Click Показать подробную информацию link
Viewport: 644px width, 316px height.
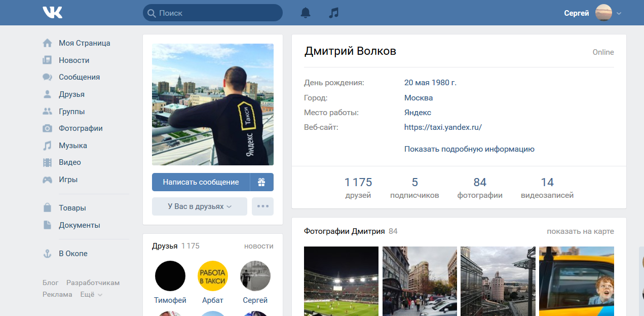point(469,149)
